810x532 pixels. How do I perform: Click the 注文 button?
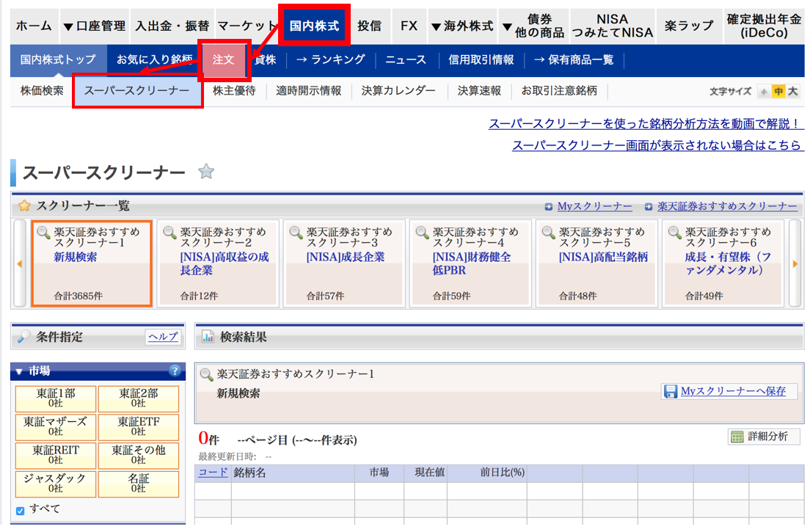pyautogui.click(x=225, y=60)
